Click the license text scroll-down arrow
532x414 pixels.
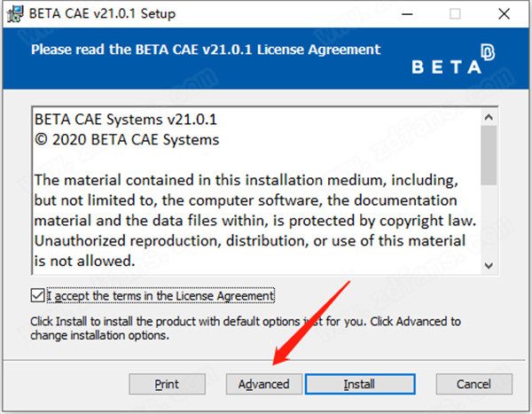click(489, 265)
